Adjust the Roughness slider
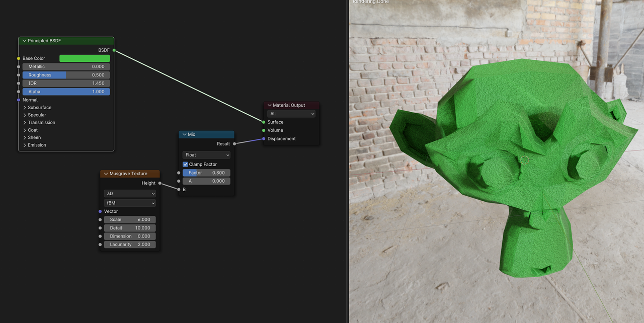The width and height of the screenshot is (644, 323). coord(66,75)
